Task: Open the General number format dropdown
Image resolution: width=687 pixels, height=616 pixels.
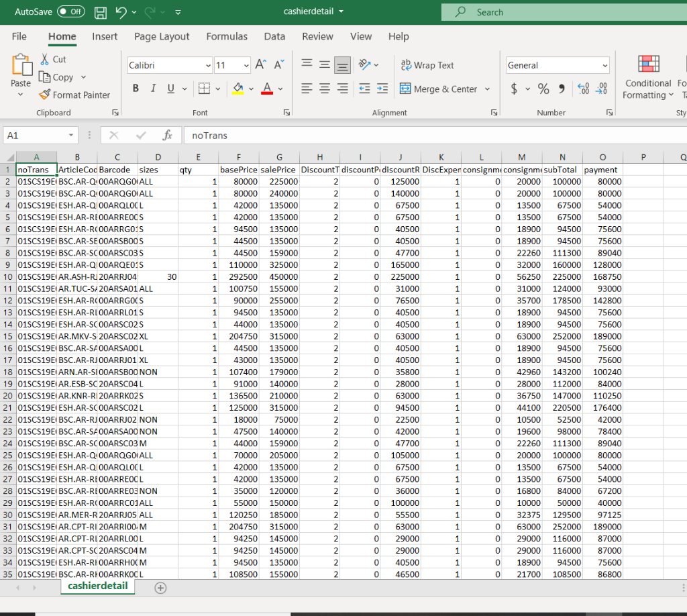Action: [605, 65]
